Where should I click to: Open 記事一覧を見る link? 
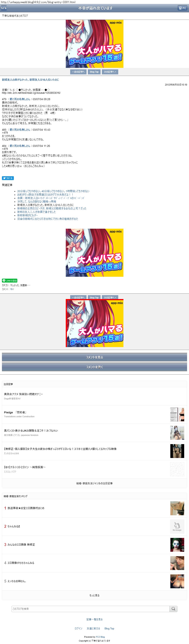[95, 619]
